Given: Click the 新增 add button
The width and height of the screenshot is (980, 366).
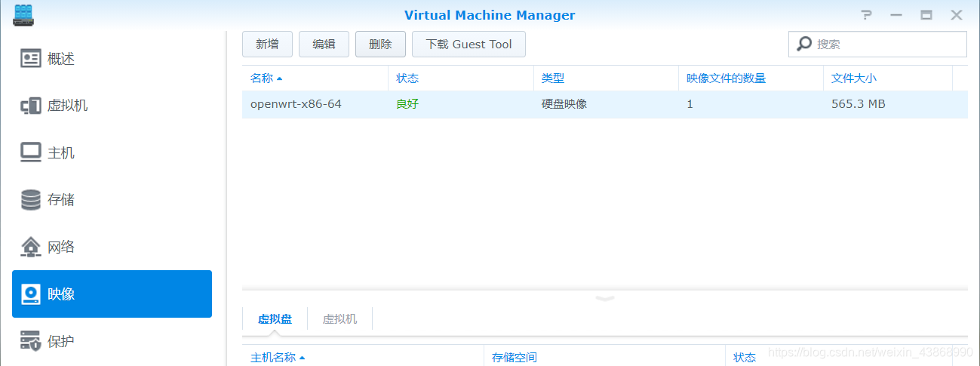Looking at the screenshot, I should 267,44.
